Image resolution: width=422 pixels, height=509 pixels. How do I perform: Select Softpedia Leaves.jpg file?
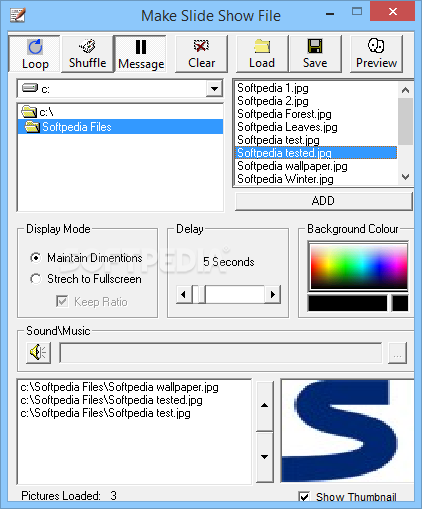[x=316, y=127]
